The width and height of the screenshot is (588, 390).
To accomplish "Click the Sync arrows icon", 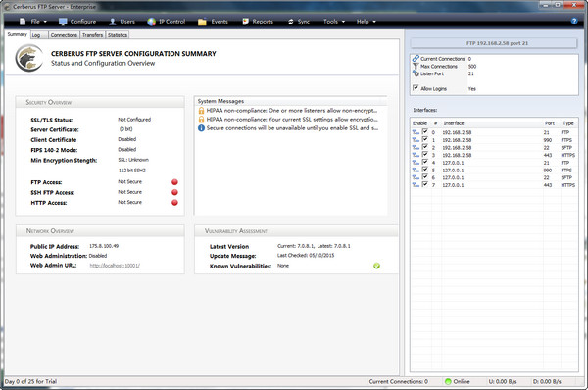I will (291, 22).
